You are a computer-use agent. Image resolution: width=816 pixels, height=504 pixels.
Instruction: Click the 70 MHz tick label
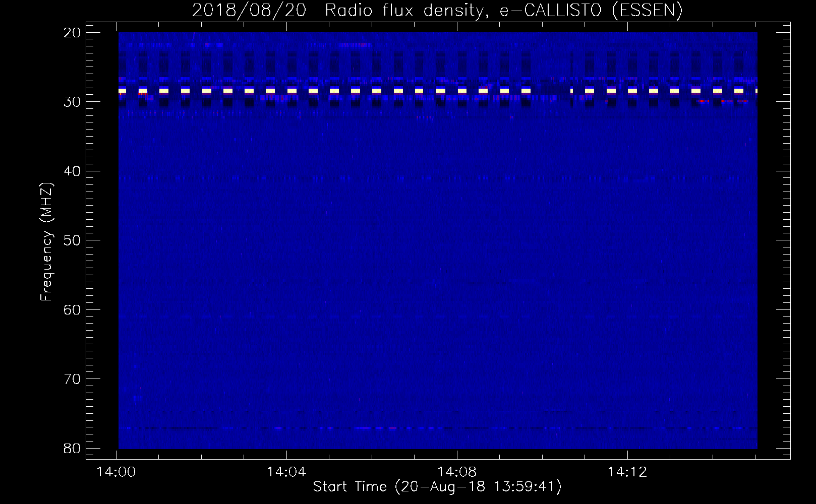pyautogui.click(x=72, y=379)
